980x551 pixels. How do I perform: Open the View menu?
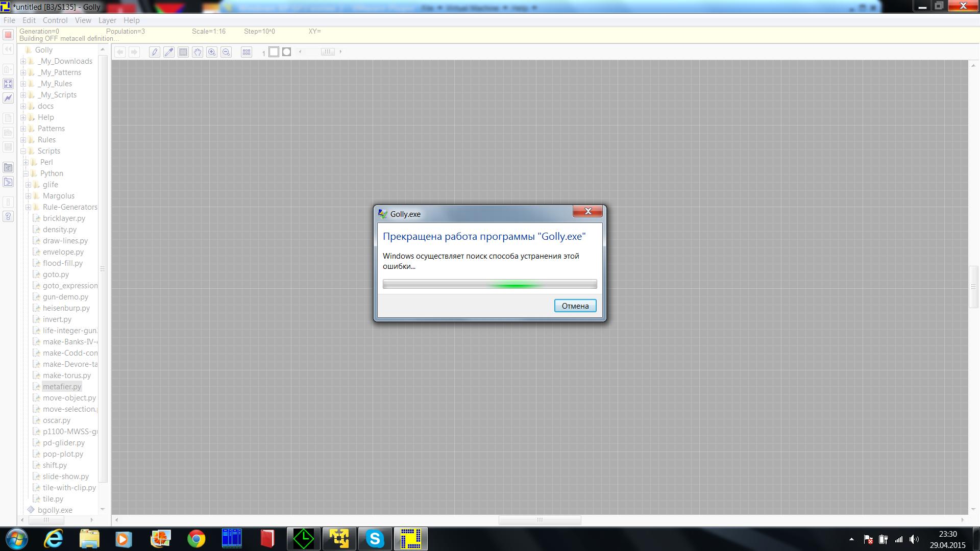83,20
